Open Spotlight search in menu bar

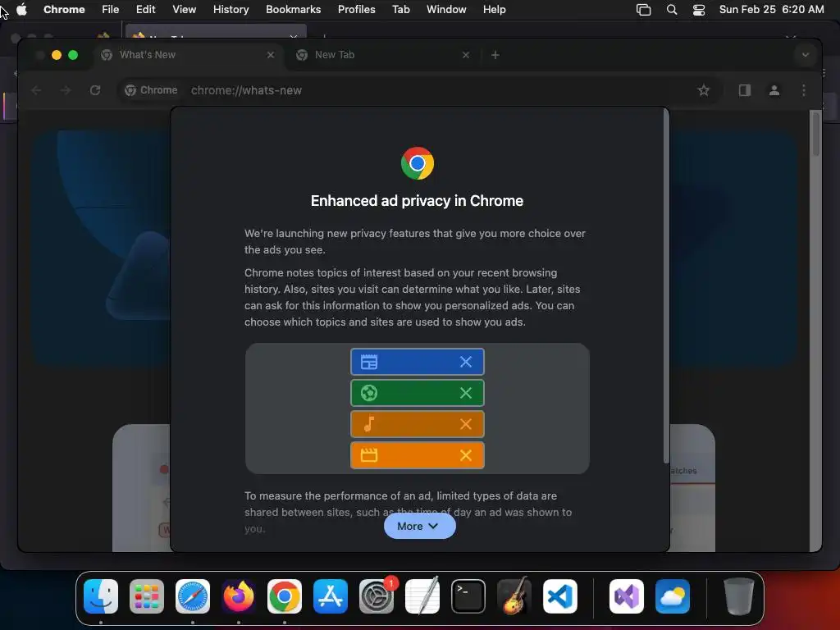coord(671,9)
